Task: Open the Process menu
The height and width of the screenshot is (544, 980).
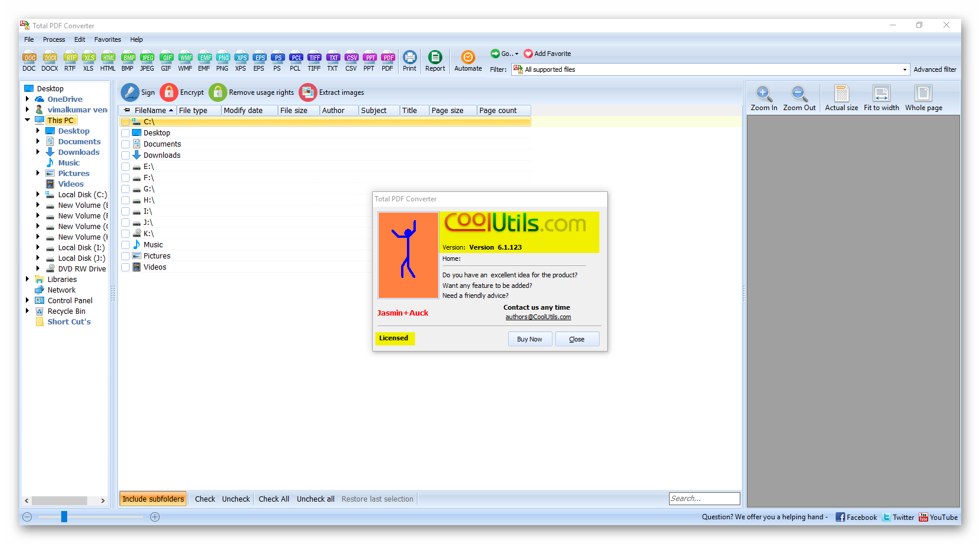Action: pyautogui.click(x=54, y=39)
